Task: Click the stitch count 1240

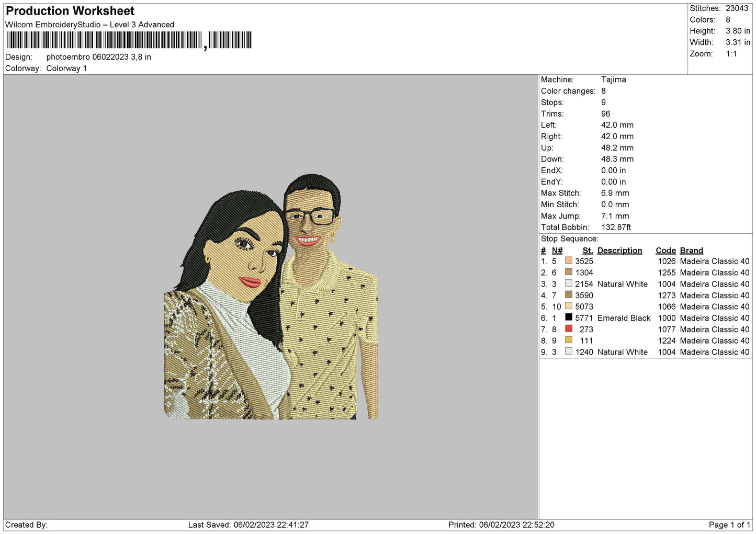Action: tap(584, 352)
